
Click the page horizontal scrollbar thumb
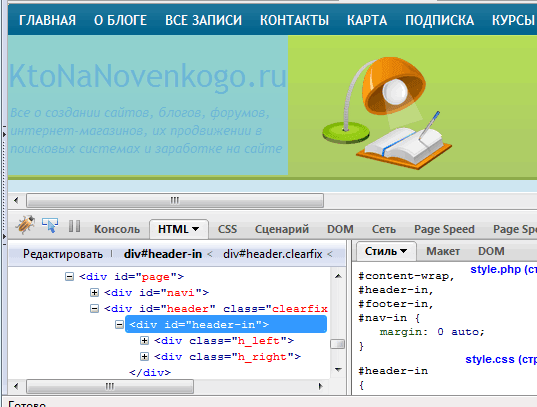click(175, 200)
